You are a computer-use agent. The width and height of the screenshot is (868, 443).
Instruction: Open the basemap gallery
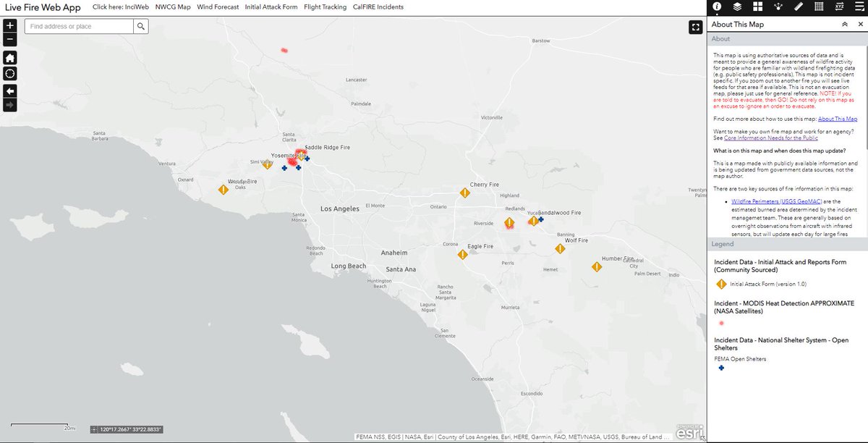[757, 7]
